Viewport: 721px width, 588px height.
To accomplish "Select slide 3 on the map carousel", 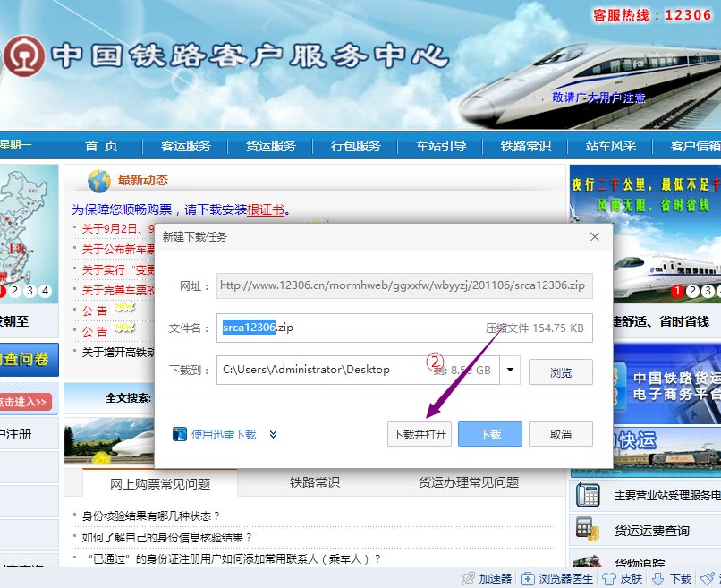I will tap(30, 290).
